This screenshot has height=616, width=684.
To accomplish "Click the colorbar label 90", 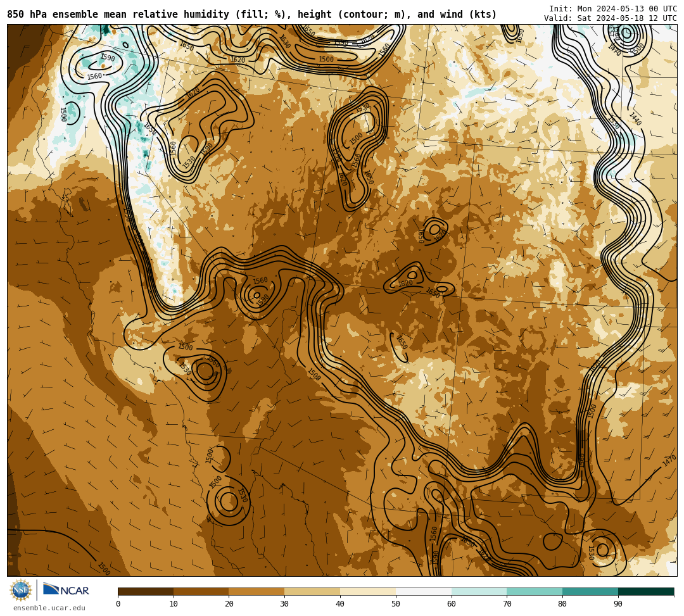I will pos(618,604).
